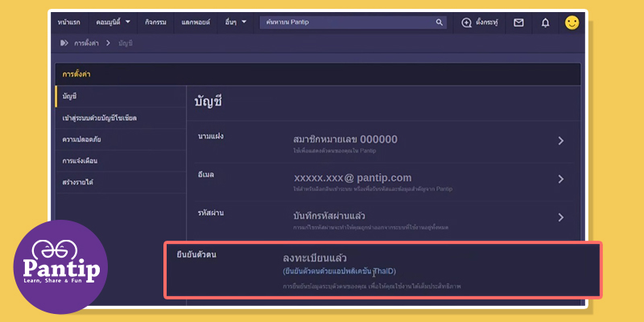Select การแจ้งเตือน in settings sidebar

pyautogui.click(x=120, y=160)
